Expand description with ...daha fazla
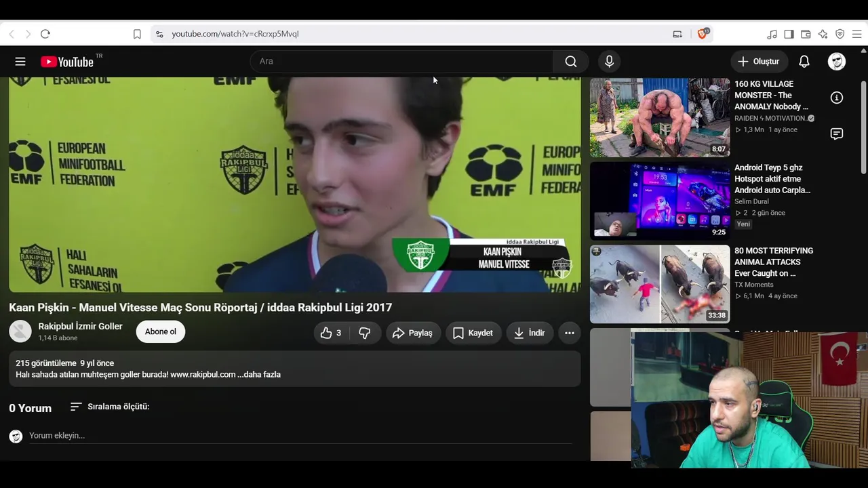 (259, 375)
